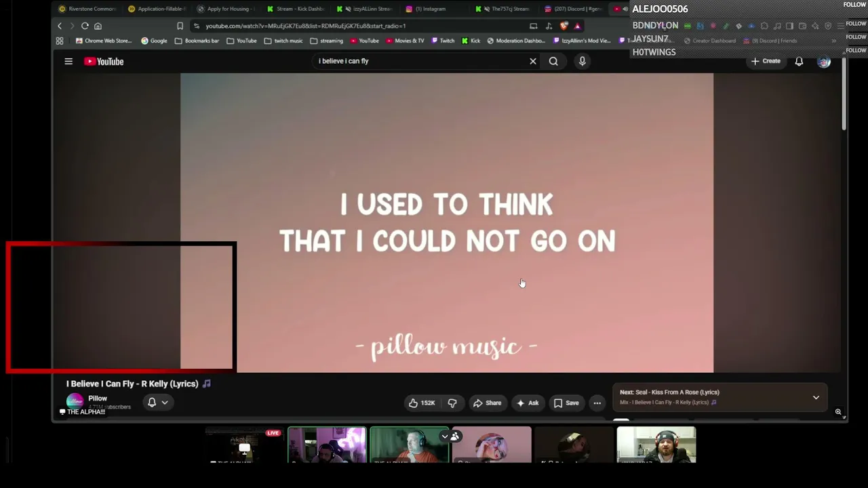Viewport: 868px width, 488px height.
Task: Click the lyrics video player area
Action: 447,223
